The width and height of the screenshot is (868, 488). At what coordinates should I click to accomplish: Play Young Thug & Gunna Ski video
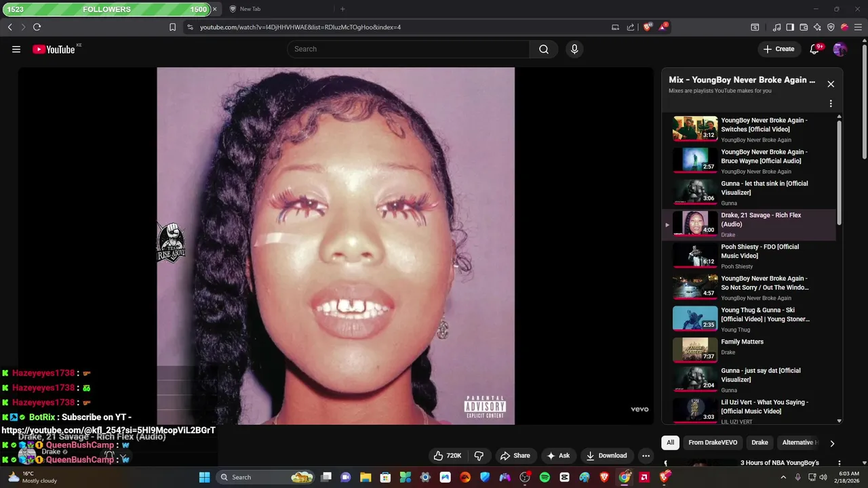749,319
